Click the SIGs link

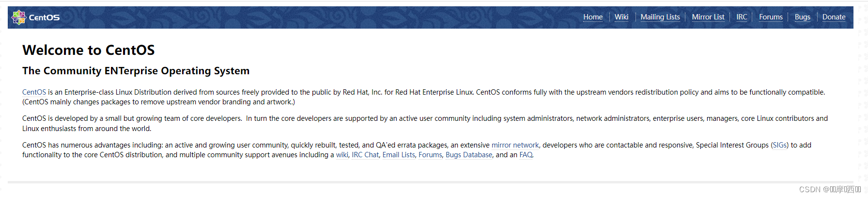(x=780, y=145)
